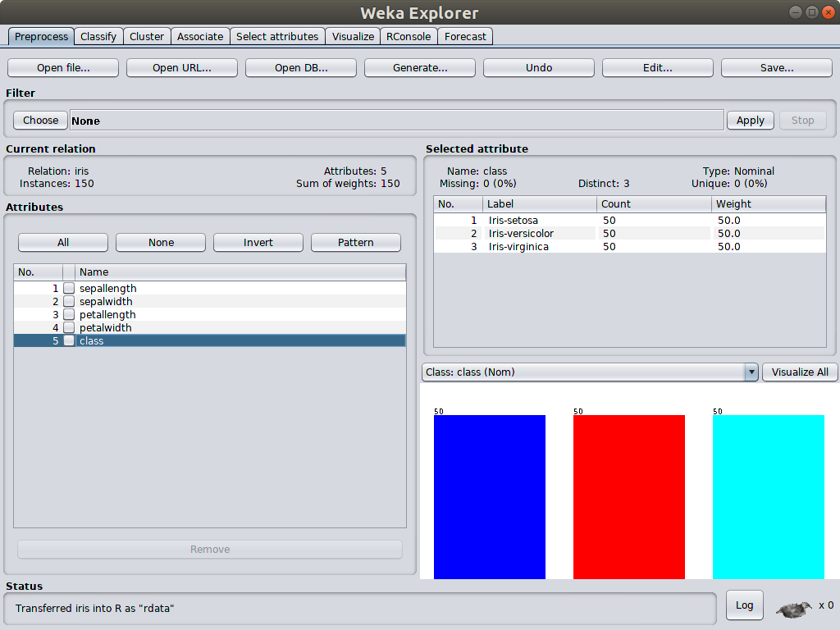
Task: Click the Visualize All button
Action: [800, 372]
